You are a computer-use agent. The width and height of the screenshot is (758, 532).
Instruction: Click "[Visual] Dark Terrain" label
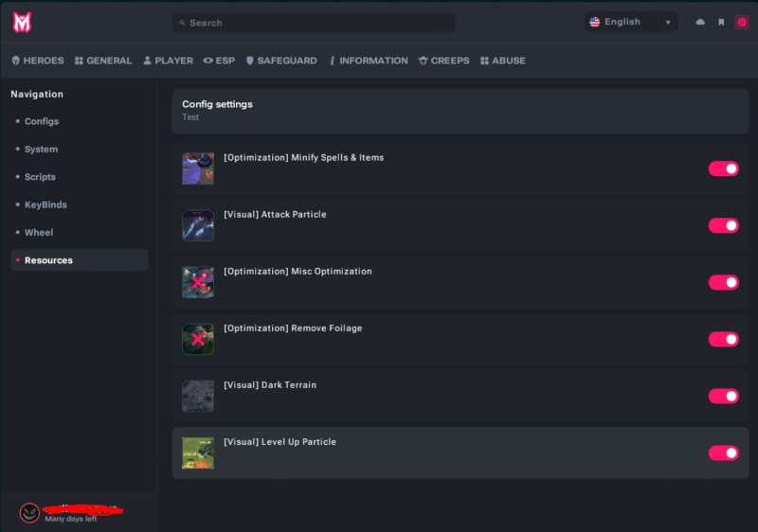[x=270, y=384]
